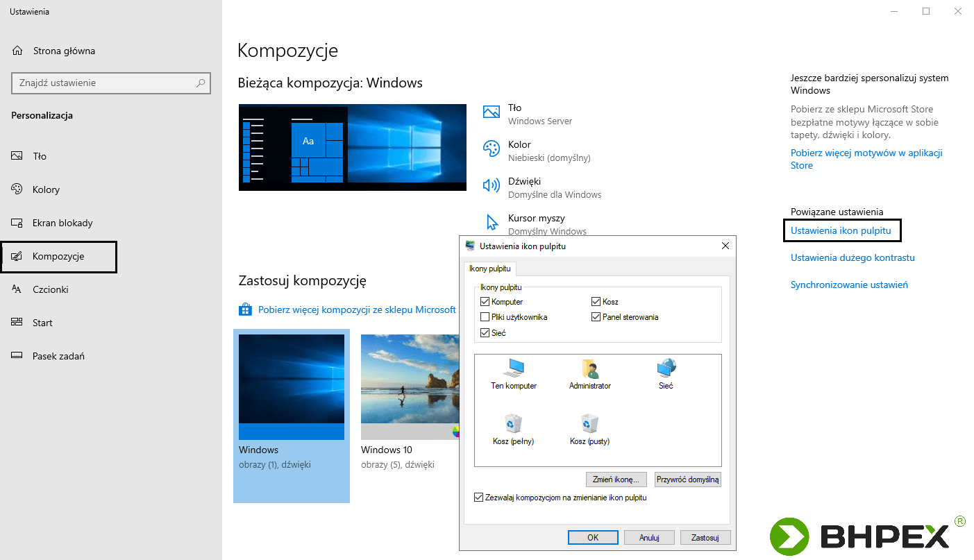Close the Ustawienia ikon pulpitu dialog

(x=725, y=246)
